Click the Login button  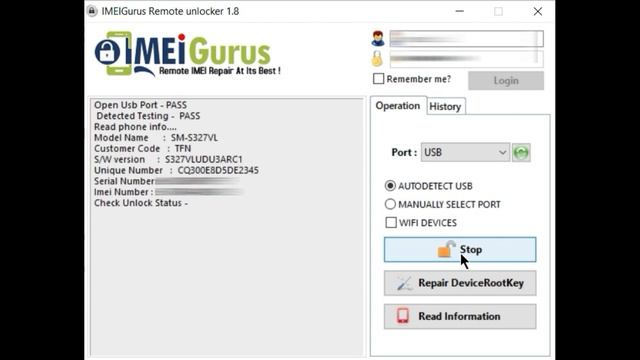click(x=506, y=81)
